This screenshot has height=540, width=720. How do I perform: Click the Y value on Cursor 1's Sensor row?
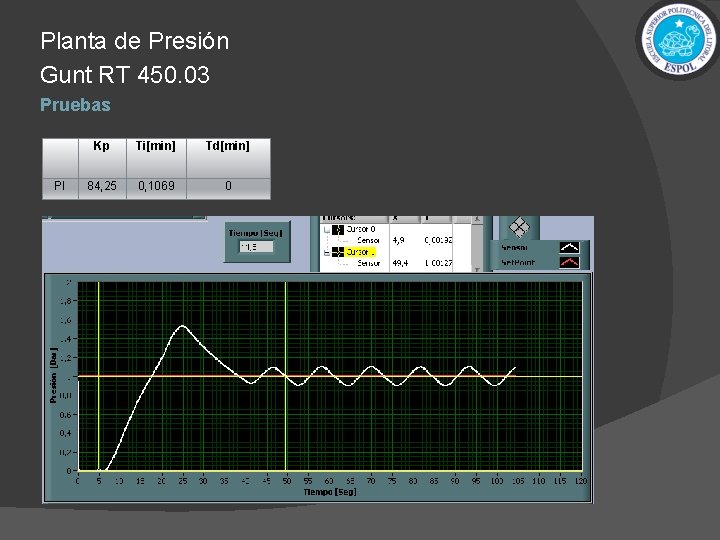point(438,263)
